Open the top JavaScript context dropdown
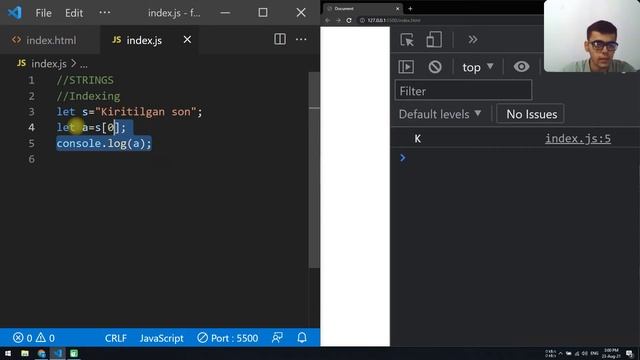The image size is (640, 360). (x=478, y=67)
